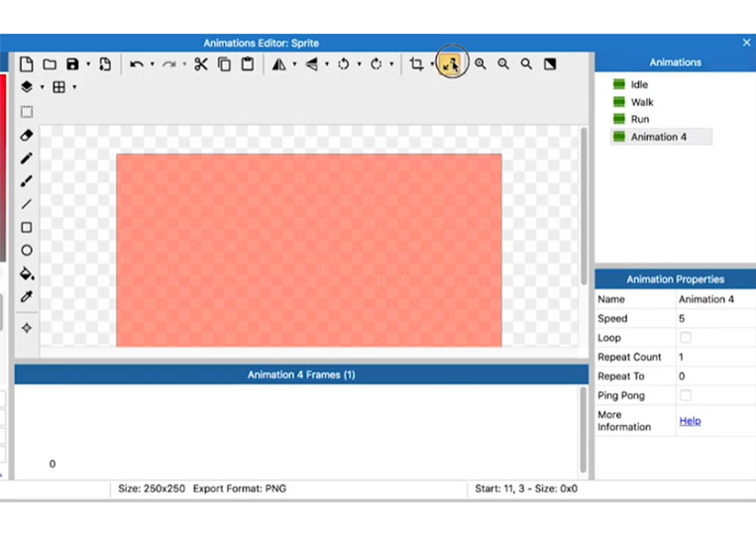Select the Idle animation
This screenshot has width=756, height=536.
639,84
